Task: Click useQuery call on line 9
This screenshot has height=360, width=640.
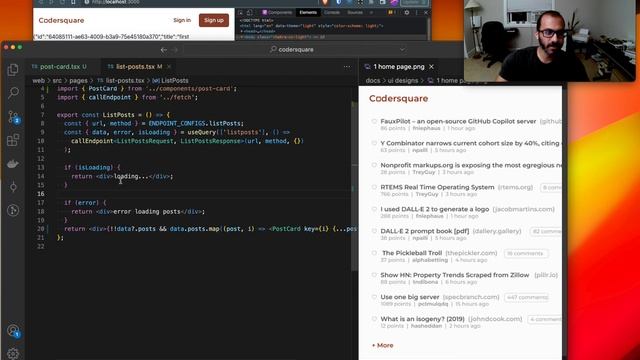Action: pos(201,132)
